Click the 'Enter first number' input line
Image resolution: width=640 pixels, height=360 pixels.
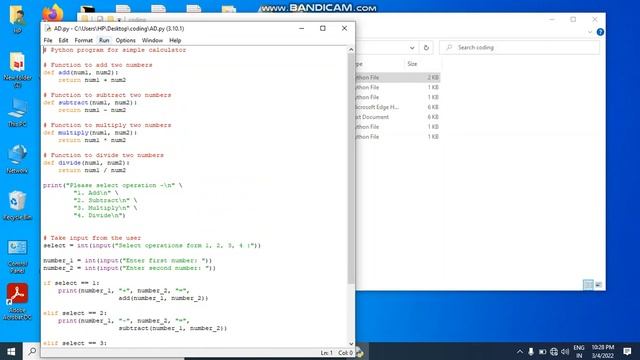128,260
